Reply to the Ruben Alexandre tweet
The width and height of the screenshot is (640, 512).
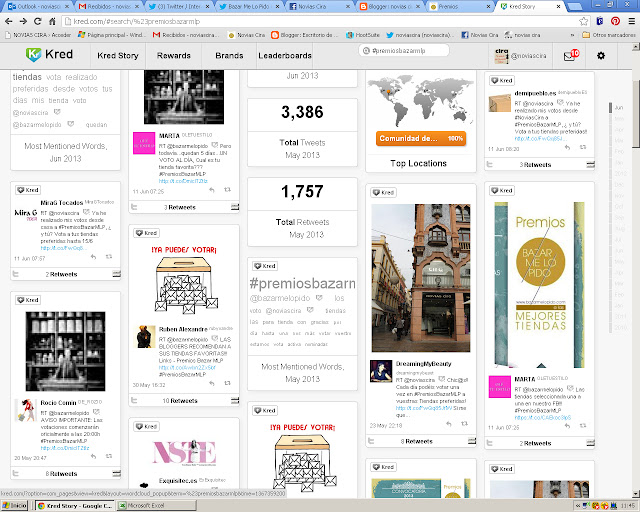(x=211, y=383)
